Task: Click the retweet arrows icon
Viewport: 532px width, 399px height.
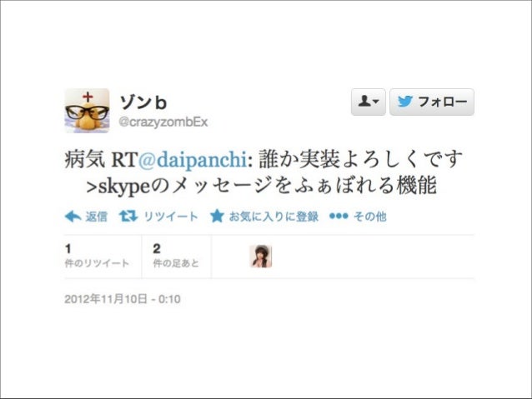Action: point(128,216)
